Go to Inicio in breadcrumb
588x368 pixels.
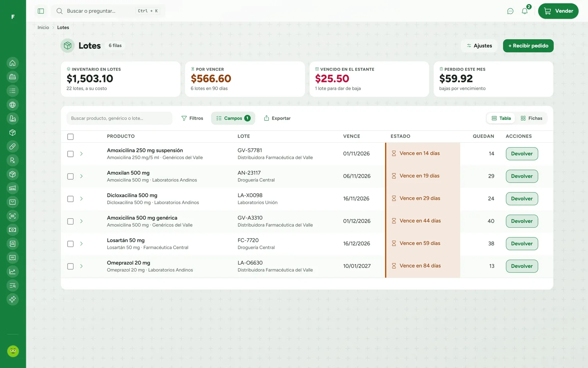pyautogui.click(x=43, y=28)
